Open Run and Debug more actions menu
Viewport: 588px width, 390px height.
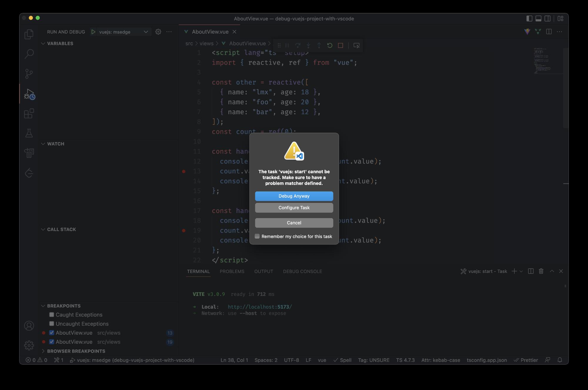[x=169, y=32]
